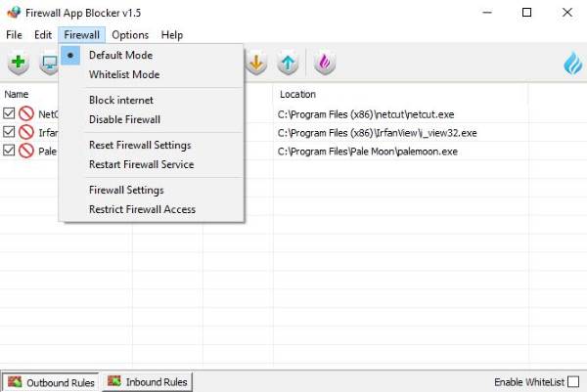This screenshot has height=392, width=587.
Task: Click the monitor icon in the toolbar
Action: [49, 64]
